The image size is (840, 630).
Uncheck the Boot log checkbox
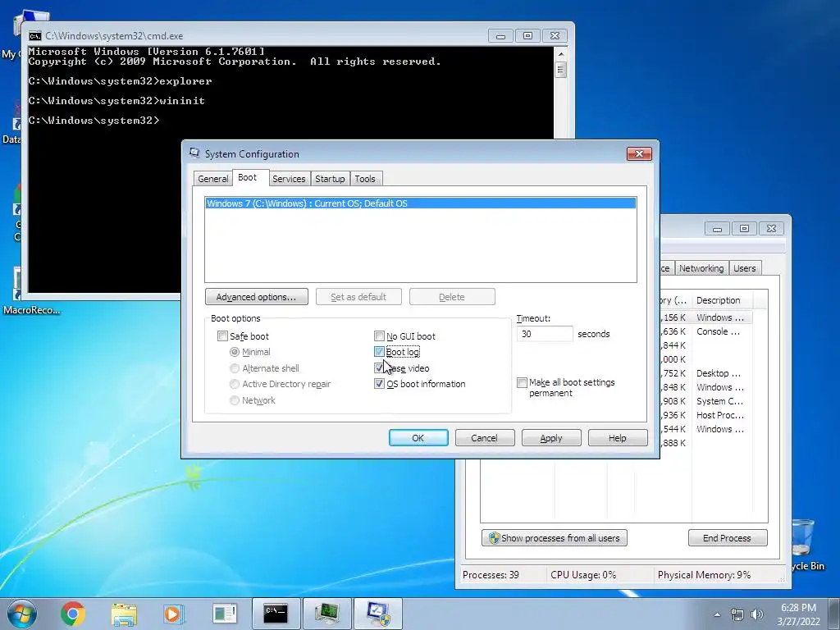379,352
